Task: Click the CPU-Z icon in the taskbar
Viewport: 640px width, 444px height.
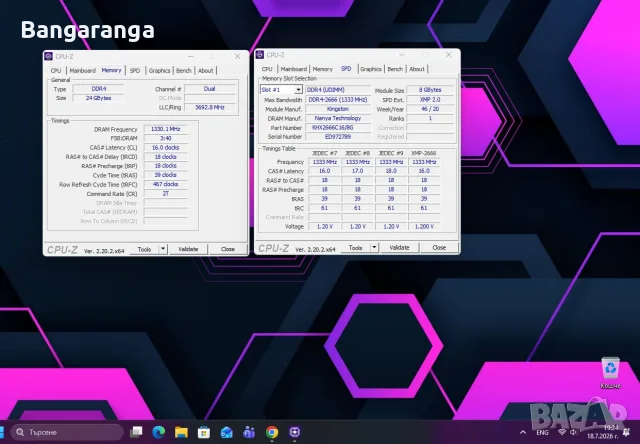Action: (x=295, y=432)
